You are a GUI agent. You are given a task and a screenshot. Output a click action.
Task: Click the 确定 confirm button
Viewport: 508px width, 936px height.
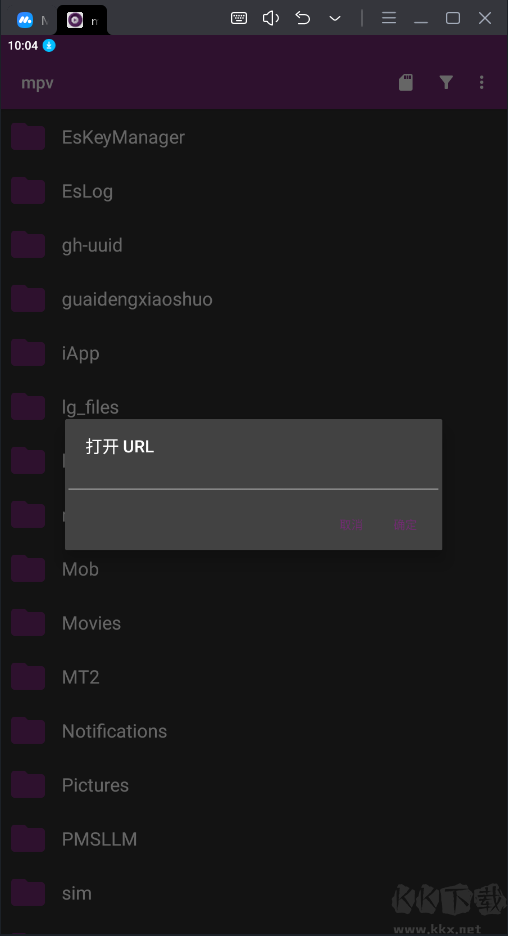click(x=405, y=525)
